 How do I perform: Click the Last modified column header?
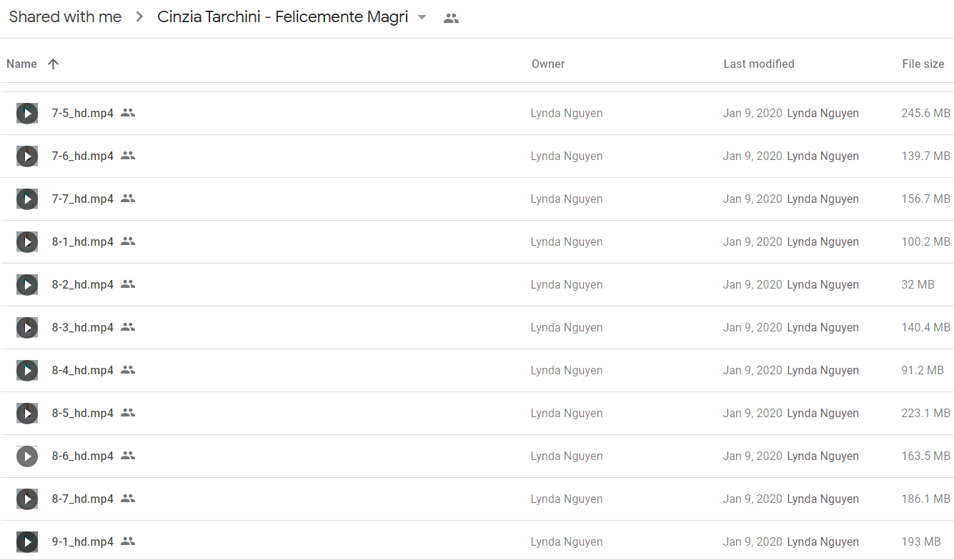point(758,64)
